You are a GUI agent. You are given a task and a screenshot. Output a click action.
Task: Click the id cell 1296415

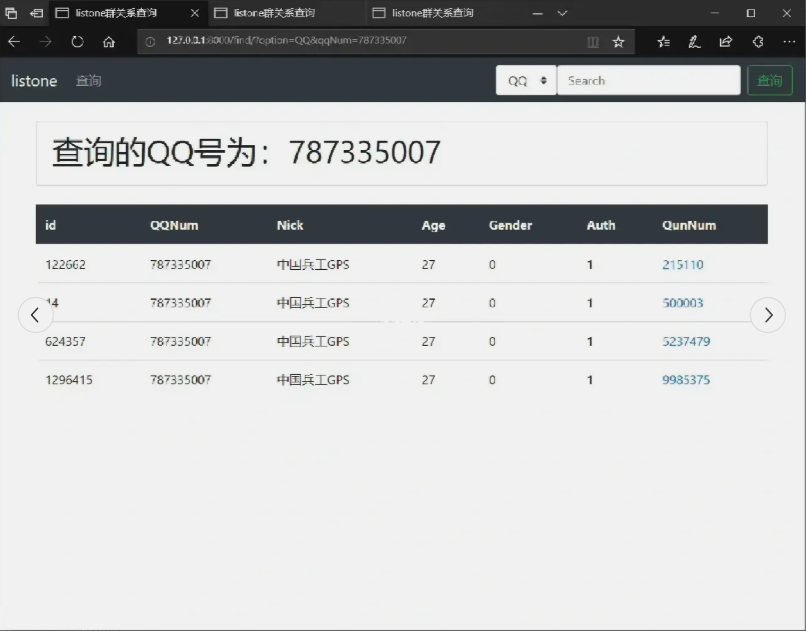69,380
